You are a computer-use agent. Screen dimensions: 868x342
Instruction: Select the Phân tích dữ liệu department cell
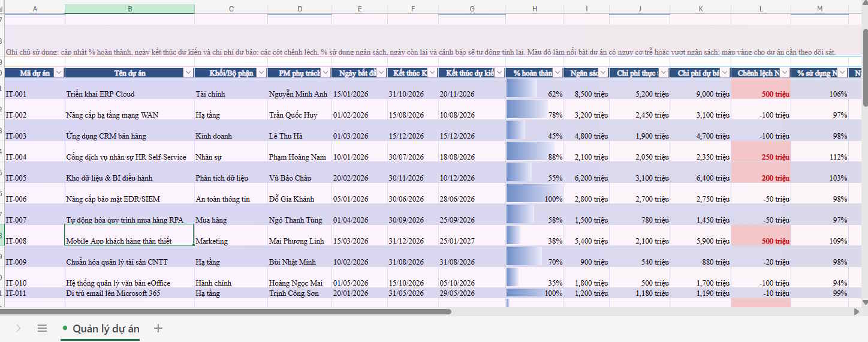click(231, 172)
